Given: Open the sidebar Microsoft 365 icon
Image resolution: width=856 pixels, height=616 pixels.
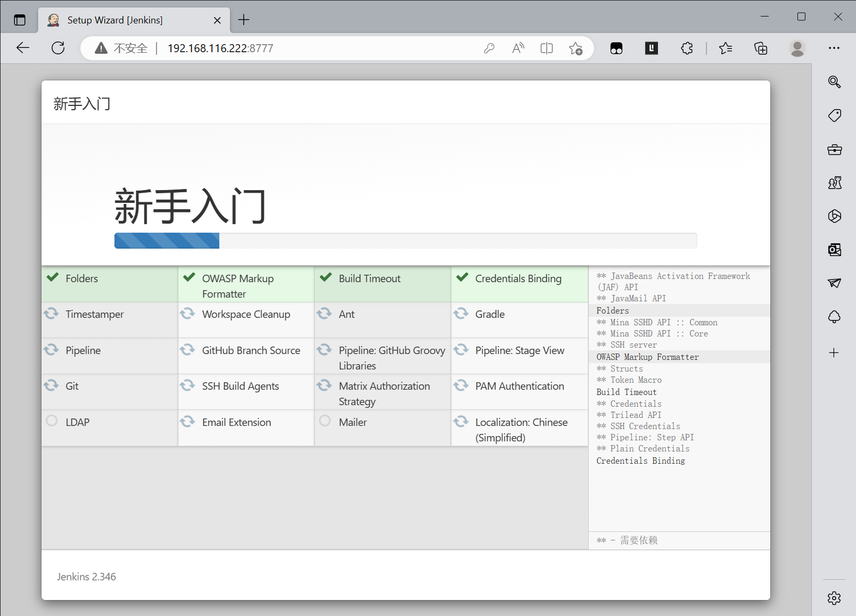Looking at the screenshot, I should (834, 216).
